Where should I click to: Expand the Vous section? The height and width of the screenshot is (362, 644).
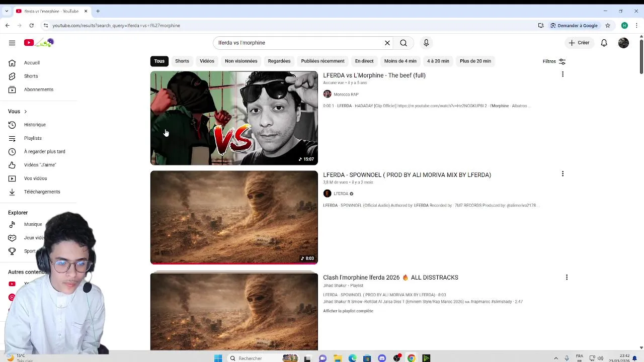point(18,111)
